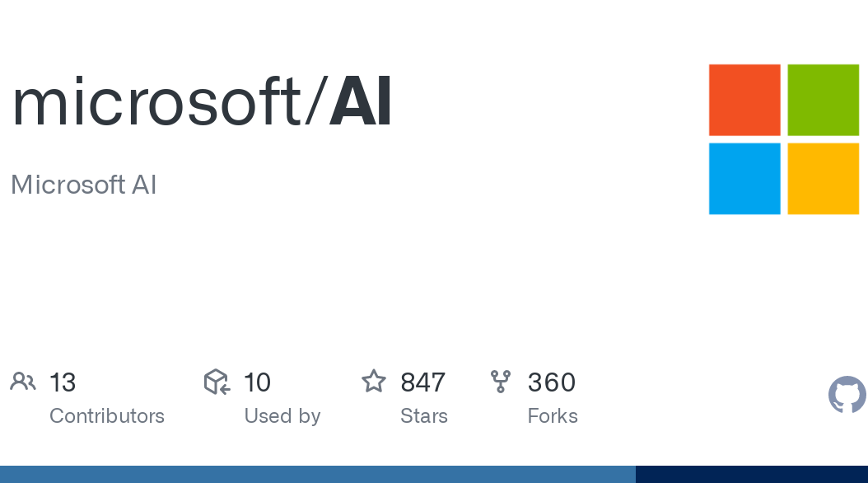868x483 pixels.
Task: Click the microsoft/AI repository title
Action: (x=202, y=102)
